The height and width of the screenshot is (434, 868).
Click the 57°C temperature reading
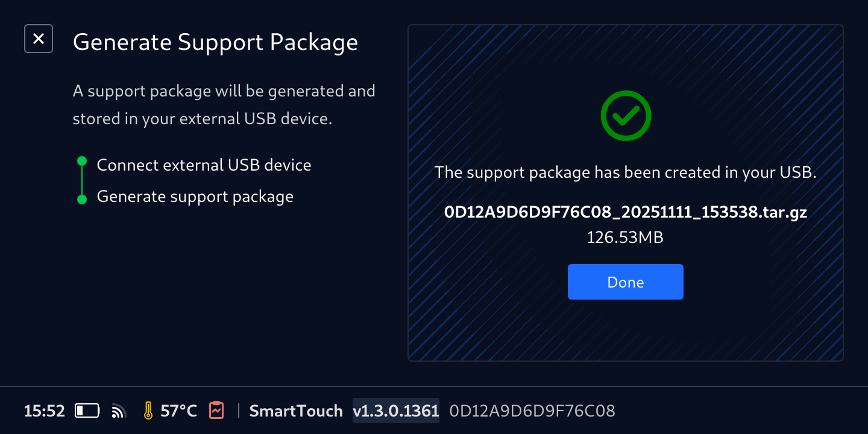(178, 411)
